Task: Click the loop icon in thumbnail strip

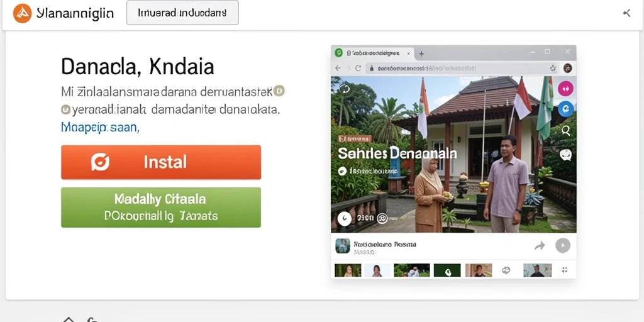Action: 506,270
